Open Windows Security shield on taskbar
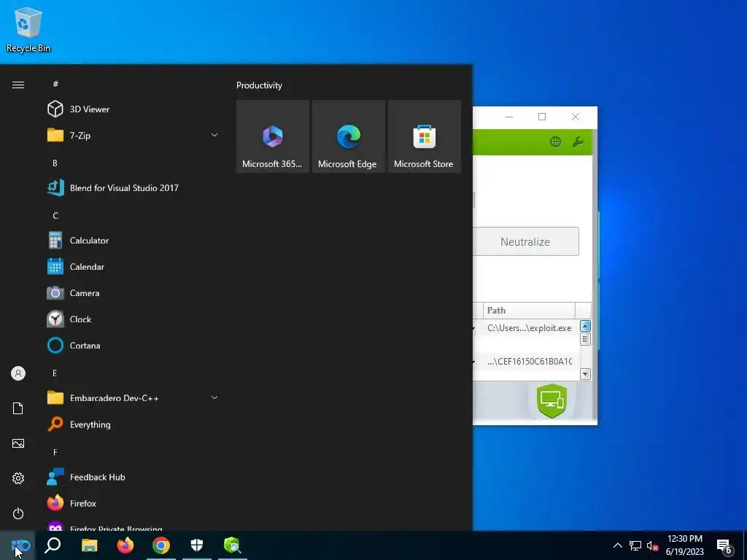The width and height of the screenshot is (747, 560). click(197, 545)
